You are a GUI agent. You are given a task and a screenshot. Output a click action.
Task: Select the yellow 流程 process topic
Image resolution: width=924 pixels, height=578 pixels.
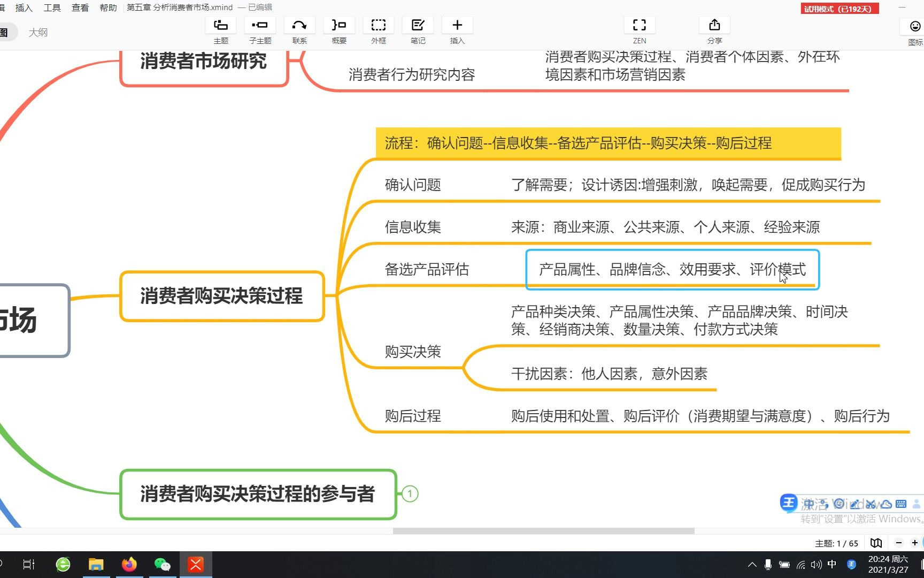coord(608,143)
